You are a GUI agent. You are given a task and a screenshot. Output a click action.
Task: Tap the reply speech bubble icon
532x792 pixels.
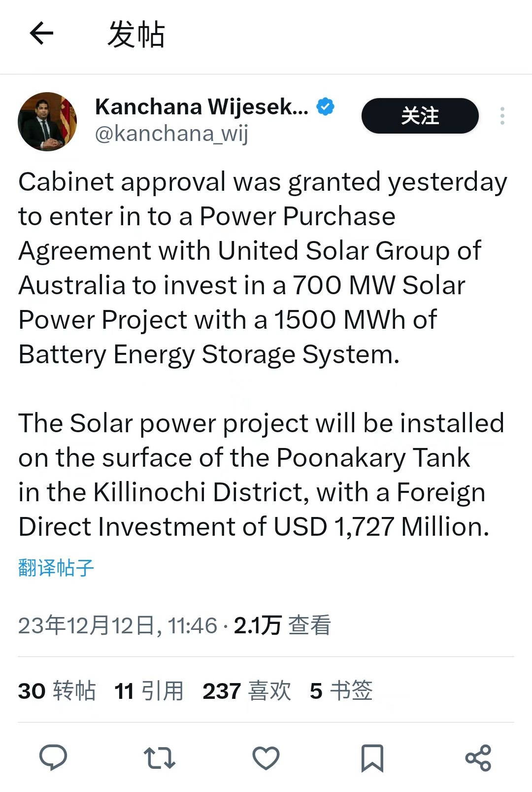tap(53, 757)
